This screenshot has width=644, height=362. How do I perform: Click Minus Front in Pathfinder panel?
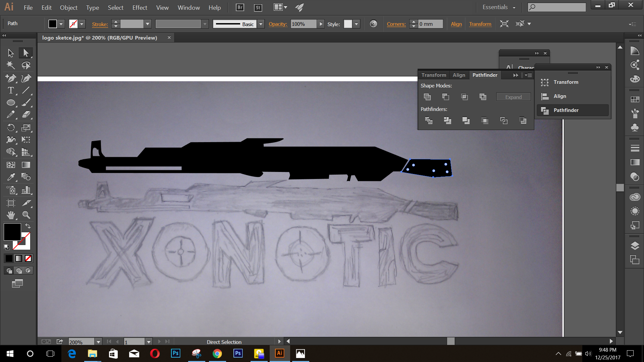click(x=445, y=97)
